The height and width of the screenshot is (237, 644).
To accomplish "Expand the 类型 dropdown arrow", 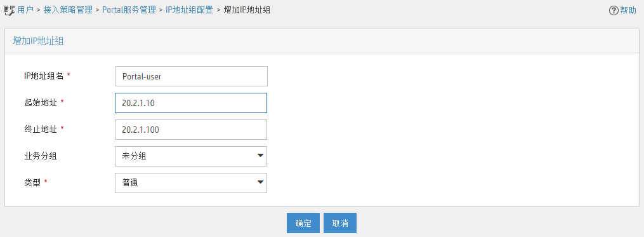I will click(x=260, y=182).
